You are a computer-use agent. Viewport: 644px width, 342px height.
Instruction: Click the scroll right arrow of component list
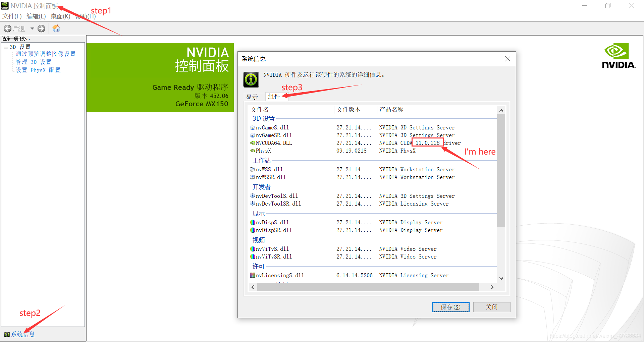pyautogui.click(x=492, y=287)
